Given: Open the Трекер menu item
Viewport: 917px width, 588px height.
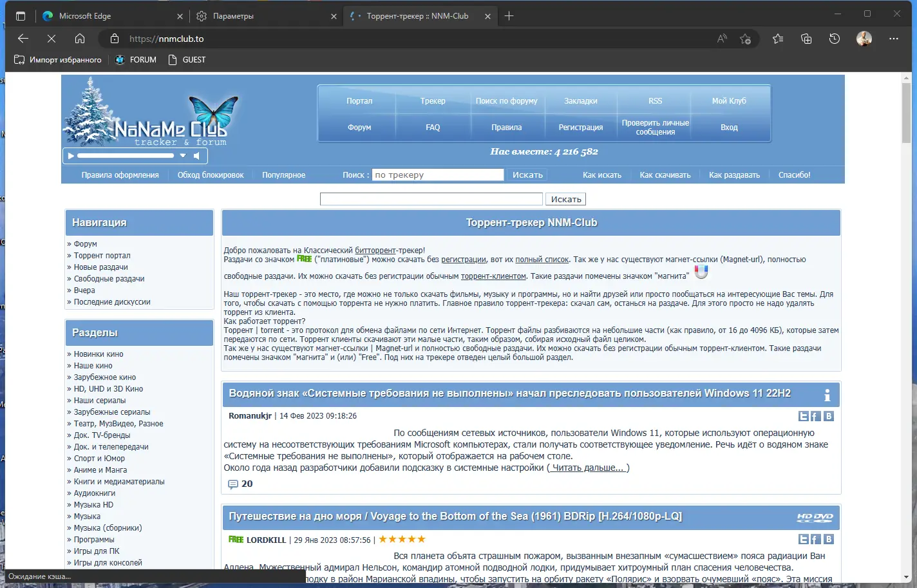Looking at the screenshot, I should click(x=432, y=101).
